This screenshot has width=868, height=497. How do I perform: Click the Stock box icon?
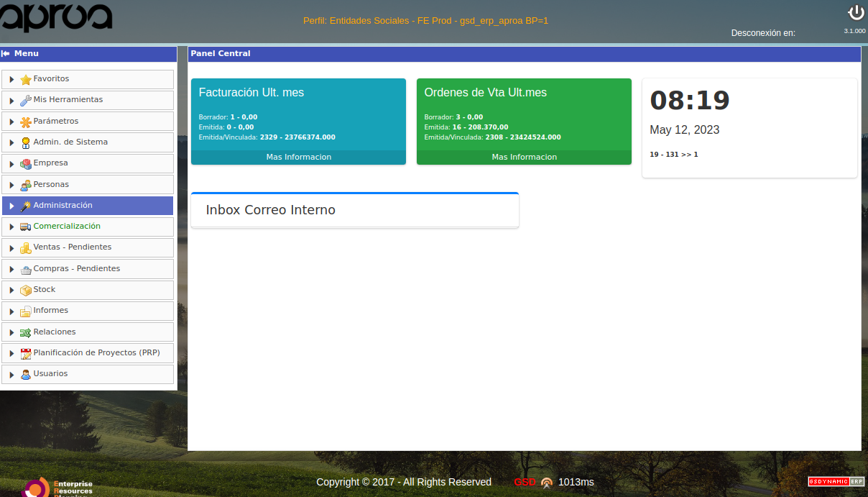pos(26,290)
